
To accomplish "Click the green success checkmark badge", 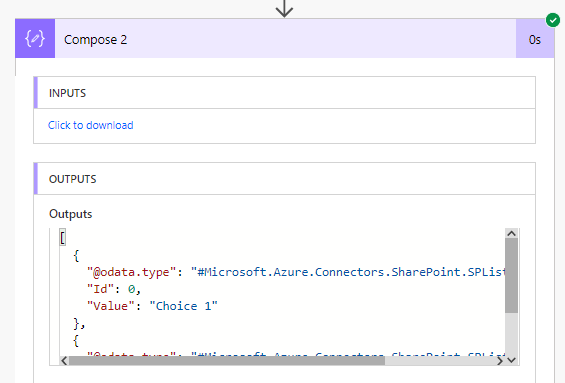I will [553, 20].
